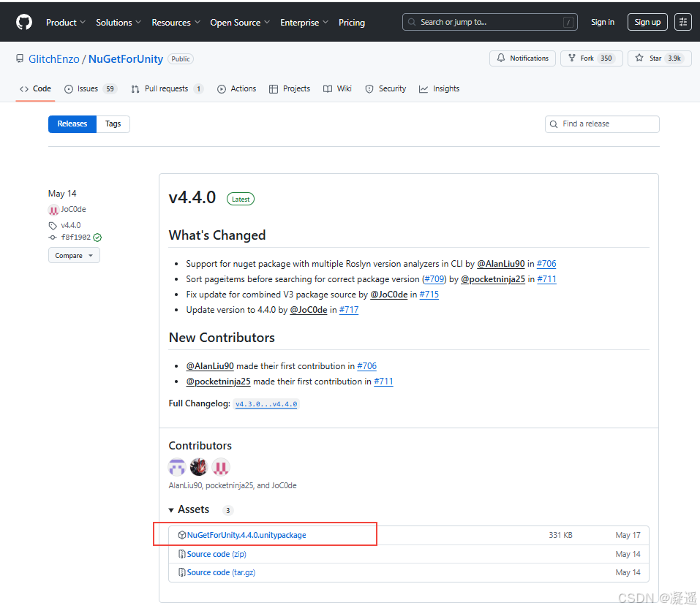Download Source code (tar.gz)
The image size is (700, 611).
click(221, 572)
